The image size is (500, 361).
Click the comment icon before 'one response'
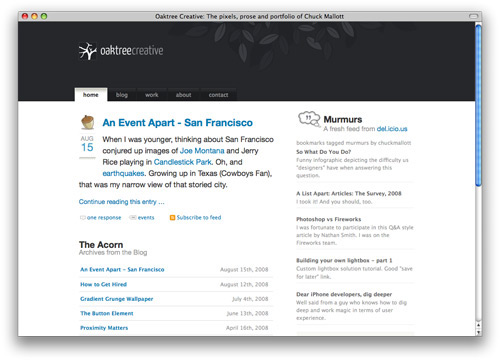83,218
